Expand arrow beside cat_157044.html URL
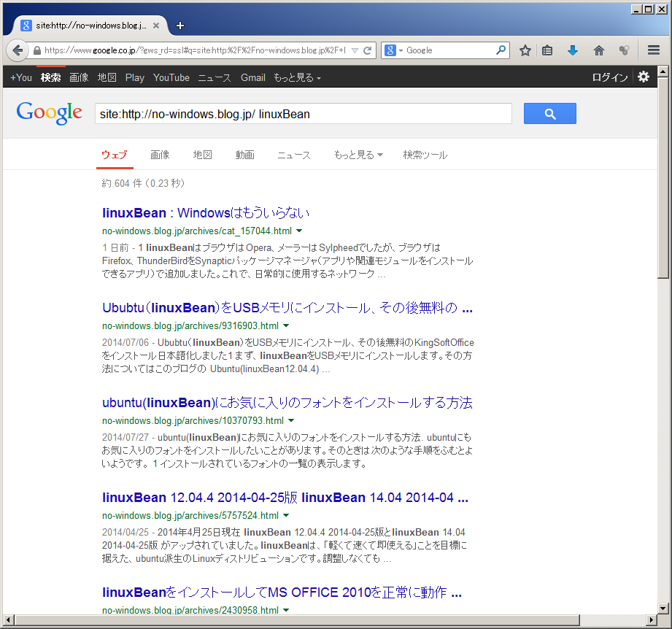Image resolution: width=672 pixels, height=629 pixels. click(x=299, y=231)
